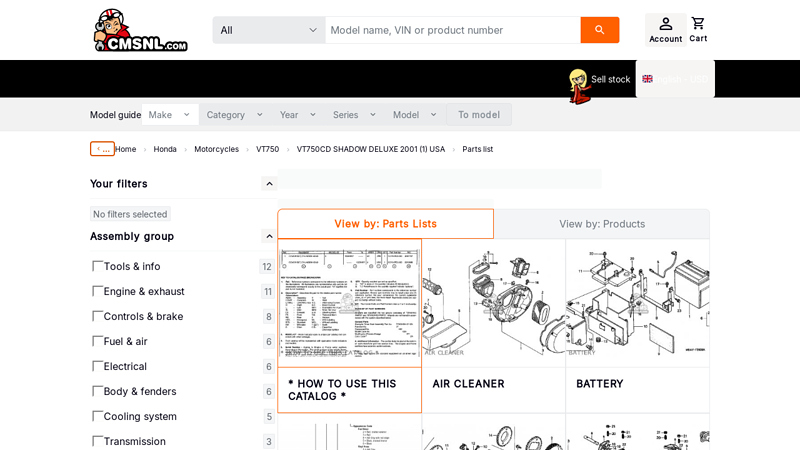Open the AIR CLEANER diagram thumbnail
800x450 pixels.
point(493,303)
